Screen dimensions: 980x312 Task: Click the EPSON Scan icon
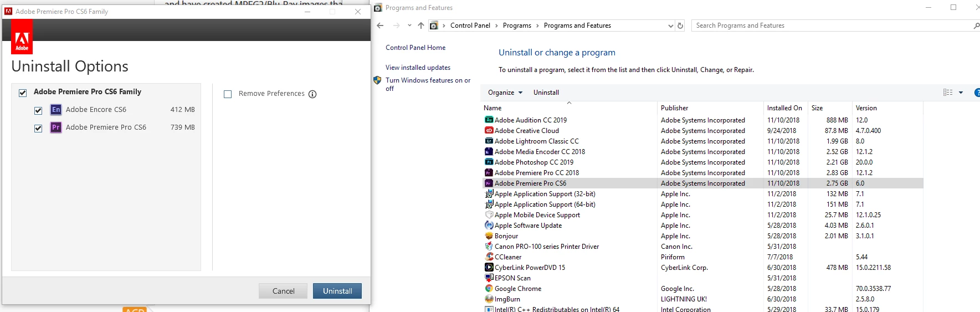(x=489, y=278)
